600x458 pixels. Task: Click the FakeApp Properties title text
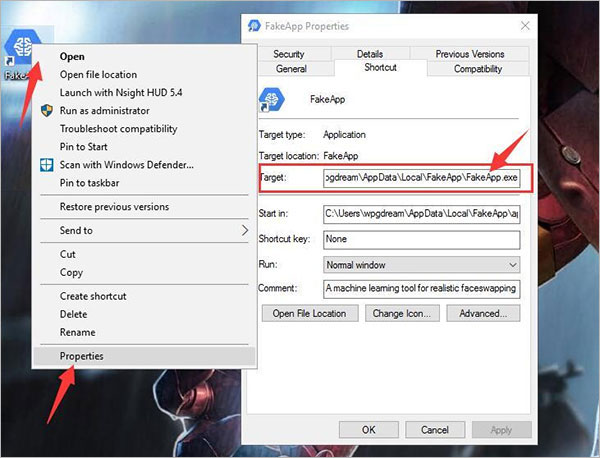307,26
